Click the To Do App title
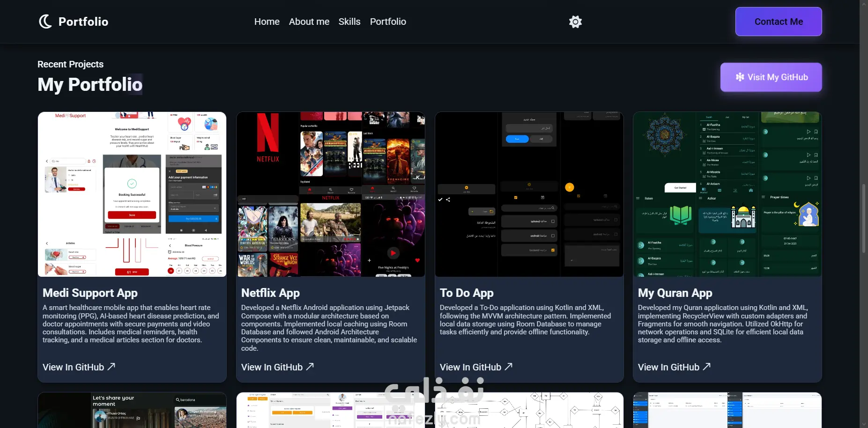Screen dimensions: 868x428 (x=467, y=293)
